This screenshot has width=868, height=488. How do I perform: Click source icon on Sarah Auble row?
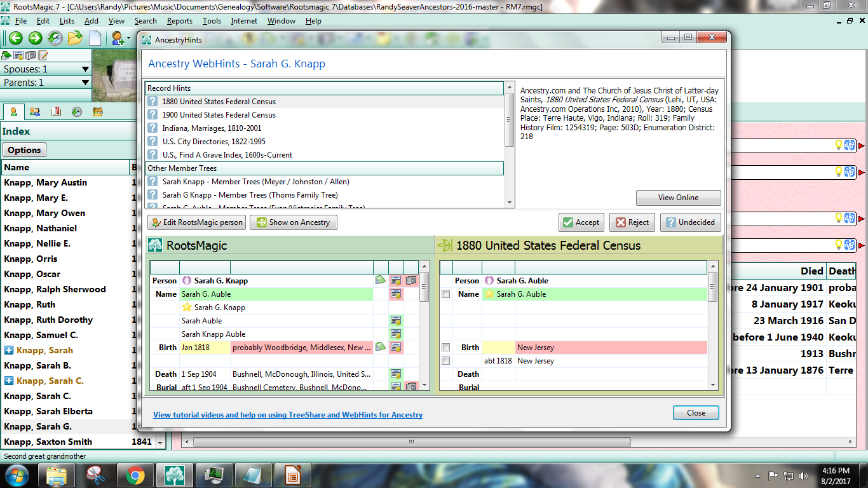396,321
